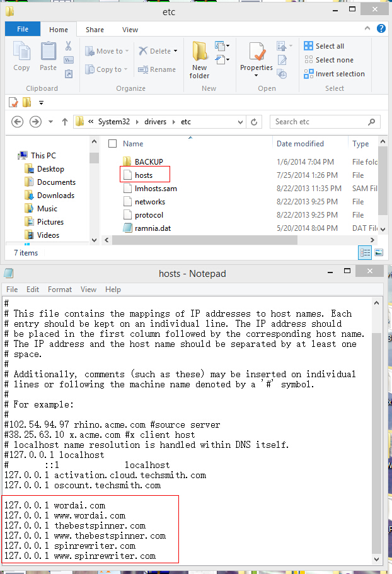The width and height of the screenshot is (392, 574).
Task: Switch to details view in status bar
Action: click(366, 252)
